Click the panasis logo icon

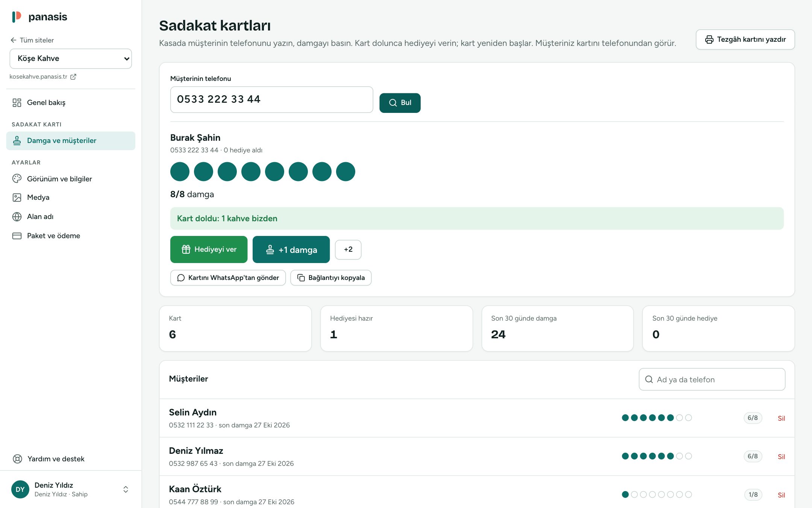17,17
